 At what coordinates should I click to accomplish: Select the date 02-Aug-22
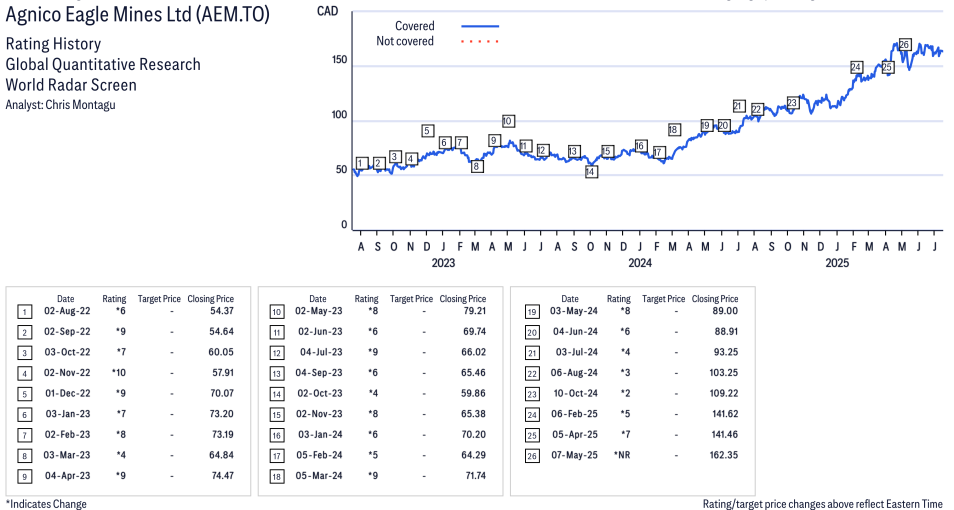(x=67, y=311)
